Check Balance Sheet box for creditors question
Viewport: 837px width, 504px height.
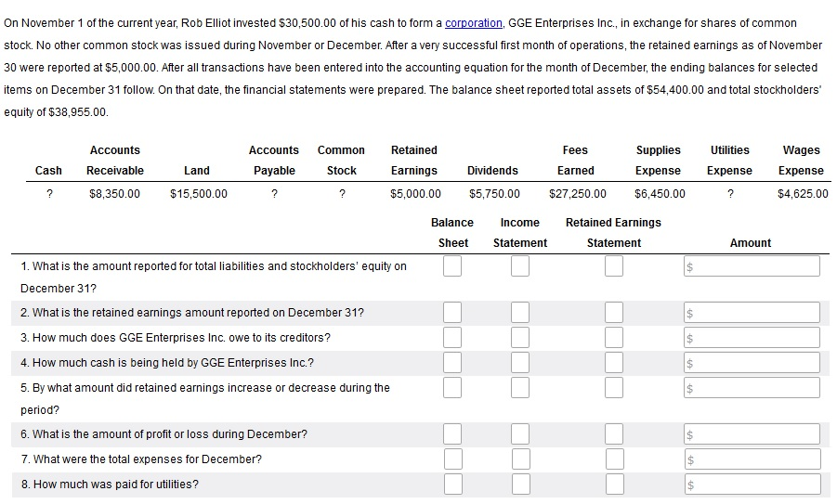coord(451,337)
